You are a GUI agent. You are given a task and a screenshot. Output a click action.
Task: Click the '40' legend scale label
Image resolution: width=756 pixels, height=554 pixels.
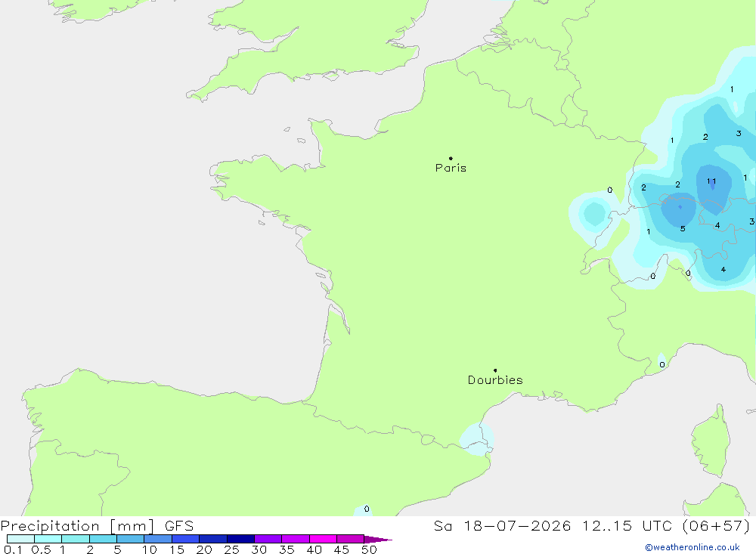click(x=314, y=549)
